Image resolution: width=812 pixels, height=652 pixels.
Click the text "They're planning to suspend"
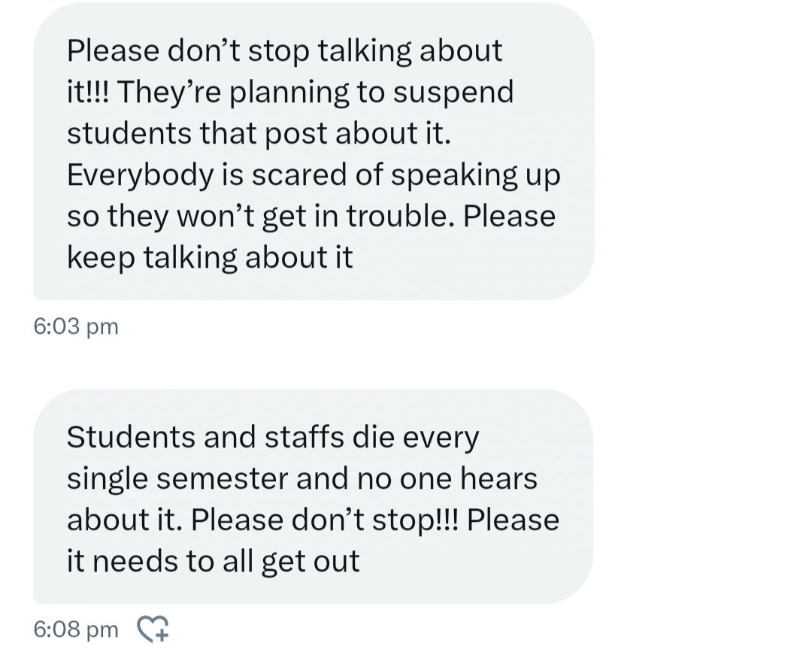pyautogui.click(x=316, y=92)
